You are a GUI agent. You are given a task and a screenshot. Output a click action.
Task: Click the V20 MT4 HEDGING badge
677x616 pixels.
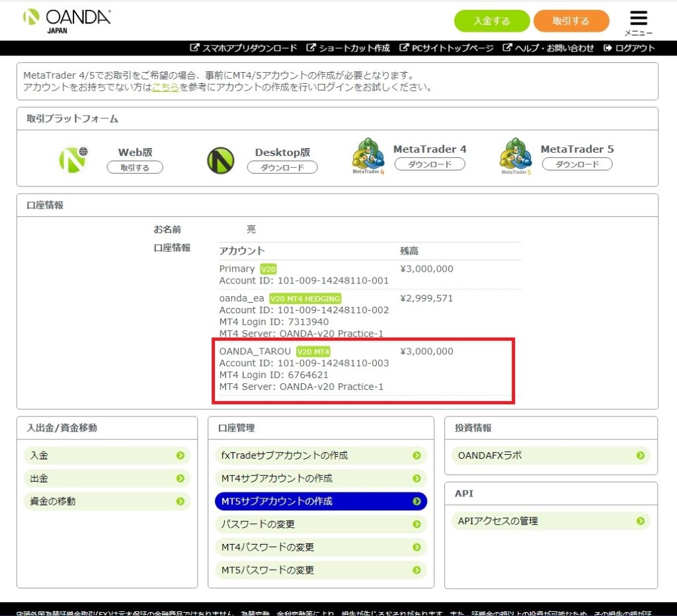coord(305,298)
